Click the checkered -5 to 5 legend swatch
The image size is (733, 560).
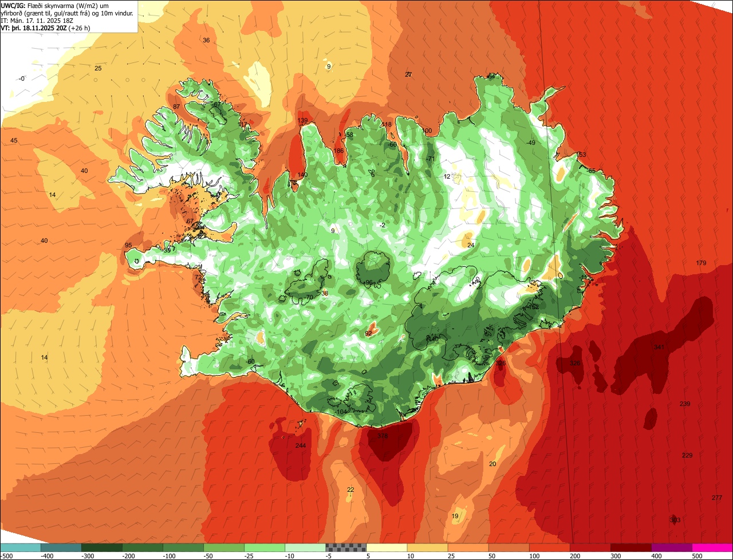345,547
